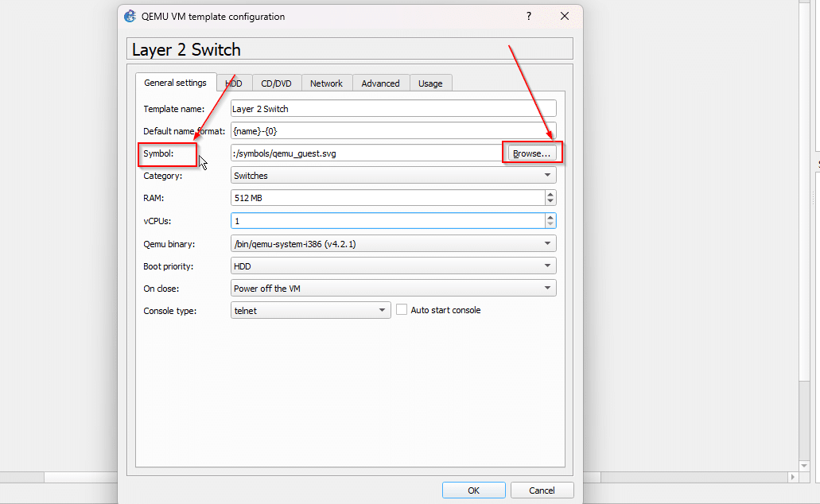Open the On close dropdown
The width and height of the screenshot is (820, 504).
point(546,288)
